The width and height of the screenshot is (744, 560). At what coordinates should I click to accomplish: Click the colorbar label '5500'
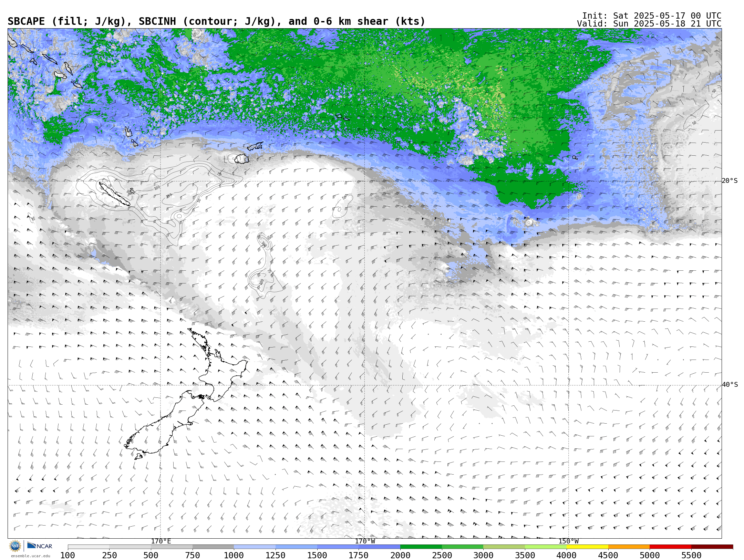691,556
